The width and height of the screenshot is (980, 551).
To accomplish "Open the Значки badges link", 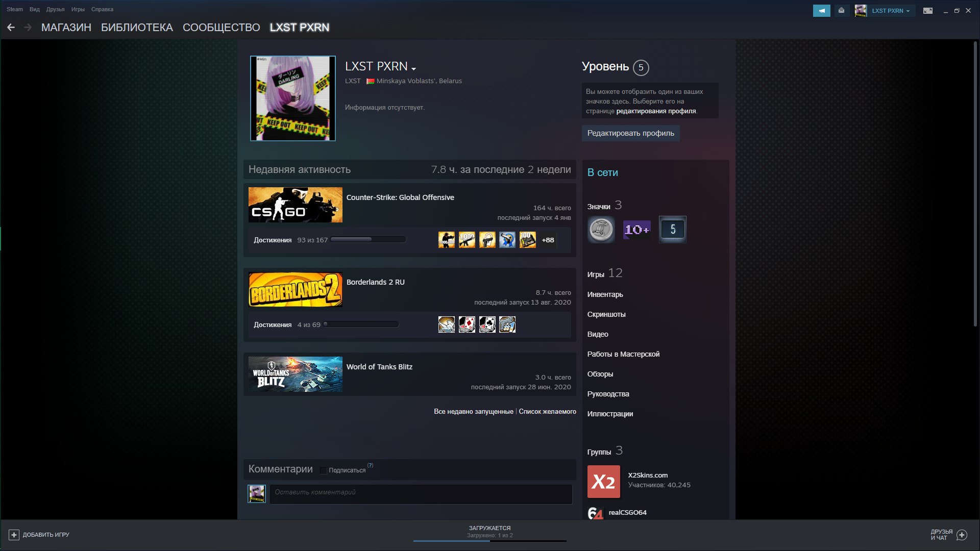I will tap(604, 206).
